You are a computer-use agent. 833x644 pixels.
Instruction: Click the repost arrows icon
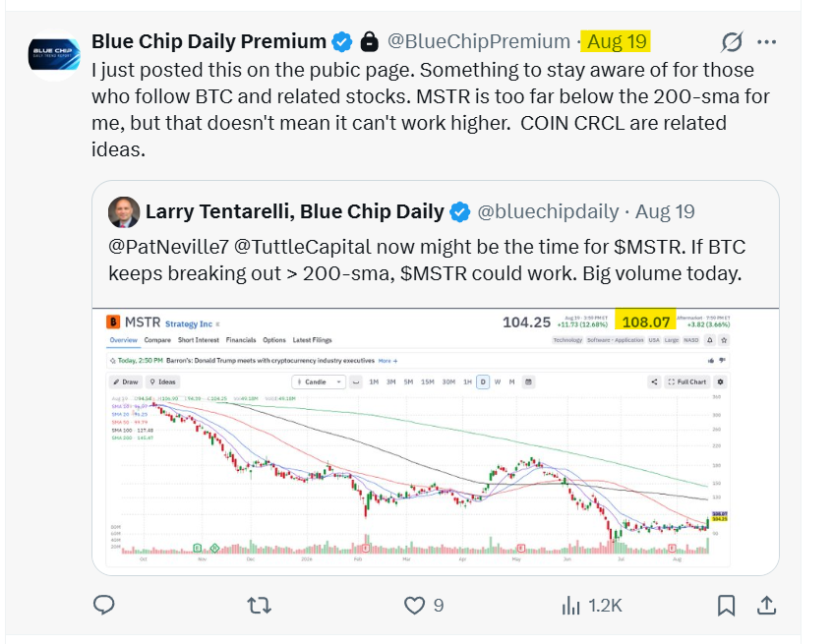(x=260, y=606)
